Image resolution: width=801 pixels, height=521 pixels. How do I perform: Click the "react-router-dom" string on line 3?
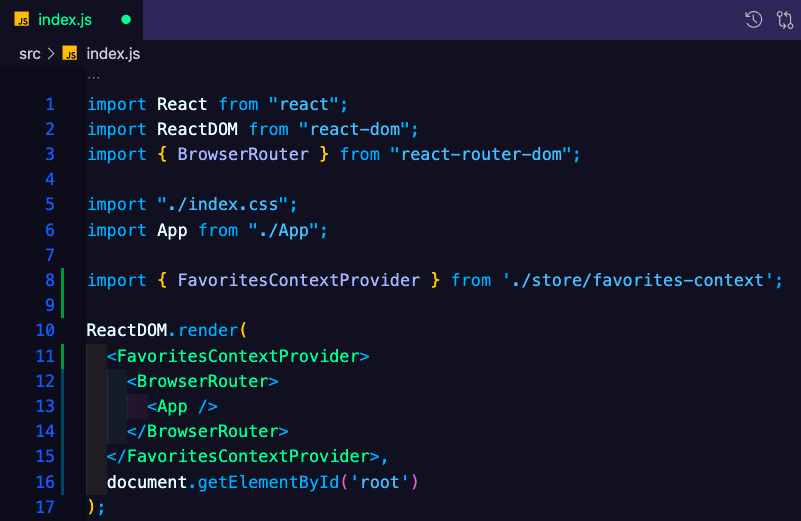pos(480,154)
